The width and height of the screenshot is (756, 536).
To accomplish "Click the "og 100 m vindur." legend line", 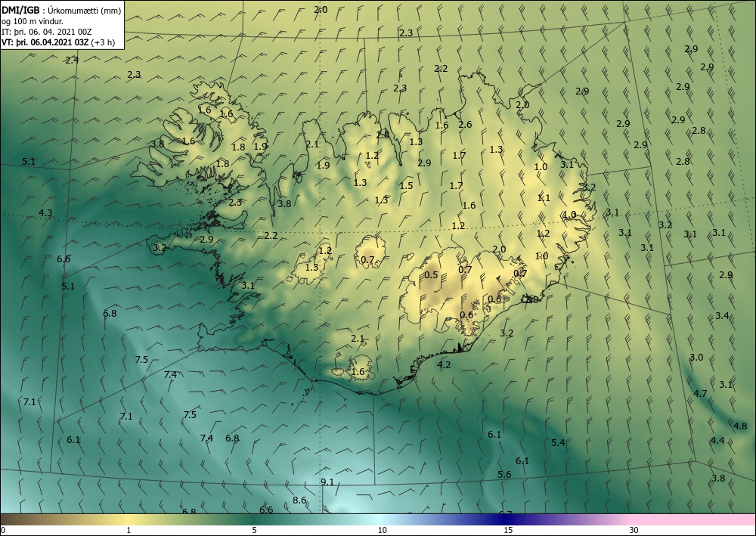I will point(33,21).
